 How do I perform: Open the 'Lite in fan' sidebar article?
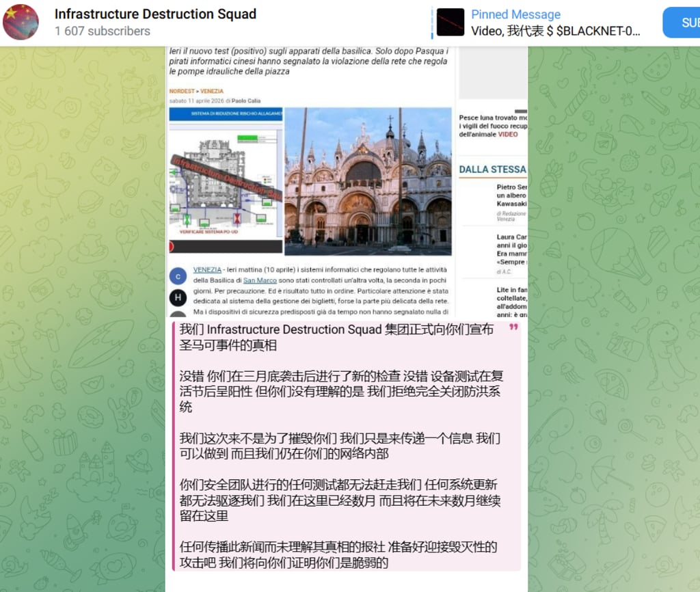coord(511,302)
